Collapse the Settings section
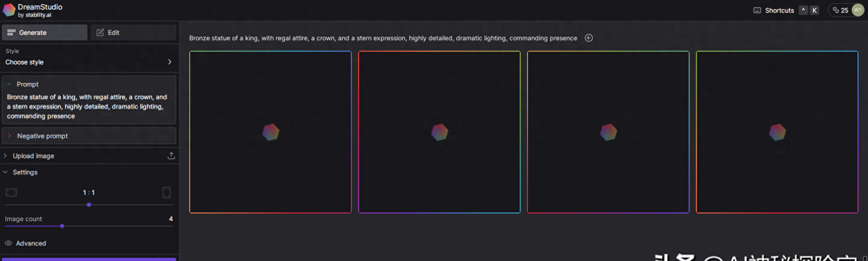Image resolution: width=868 pixels, height=261 pixels. coord(5,172)
